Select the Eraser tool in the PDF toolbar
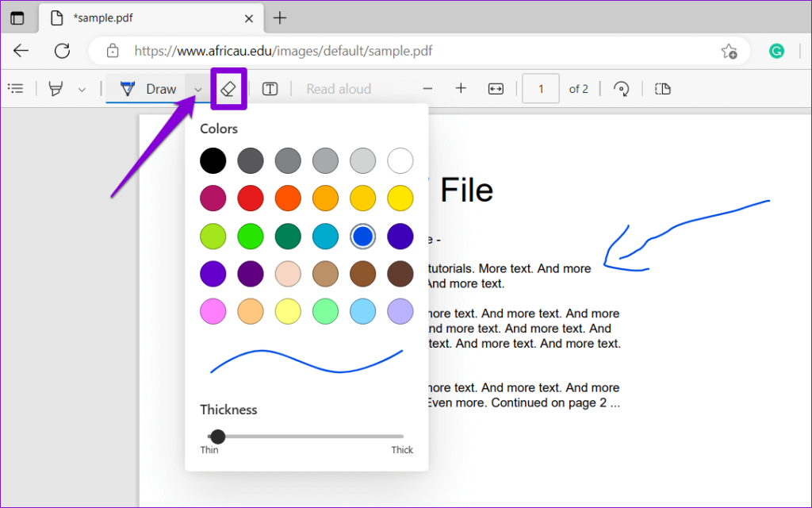The width and height of the screenshot is (812, 508). click(228, 88)
